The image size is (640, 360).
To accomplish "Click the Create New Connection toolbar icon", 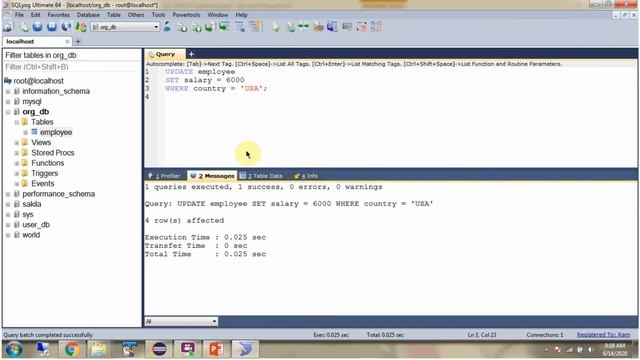I will (x=8, y=27).
